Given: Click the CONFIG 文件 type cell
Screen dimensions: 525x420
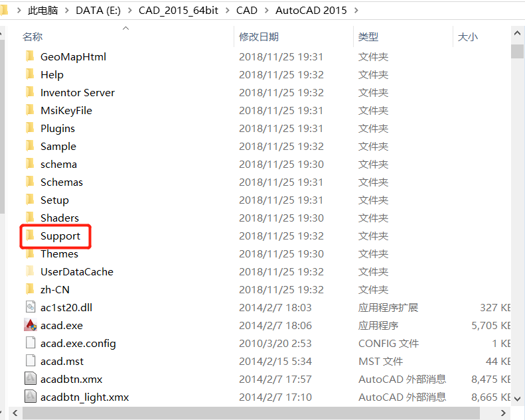Looking at the screenshot, I should pos(388,343).
